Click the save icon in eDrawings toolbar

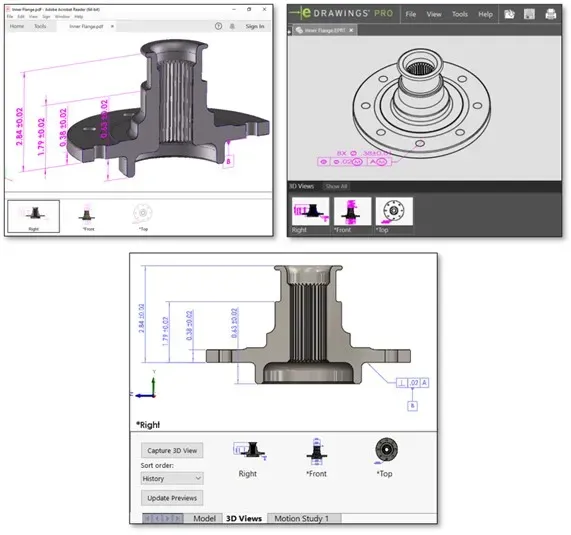click(x=529, y=14)
